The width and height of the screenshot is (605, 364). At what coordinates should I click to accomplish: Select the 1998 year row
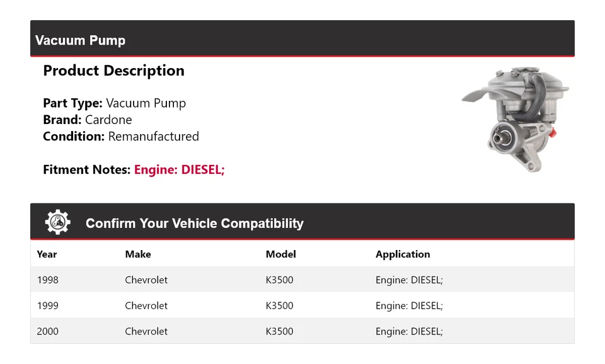point(48,280)
